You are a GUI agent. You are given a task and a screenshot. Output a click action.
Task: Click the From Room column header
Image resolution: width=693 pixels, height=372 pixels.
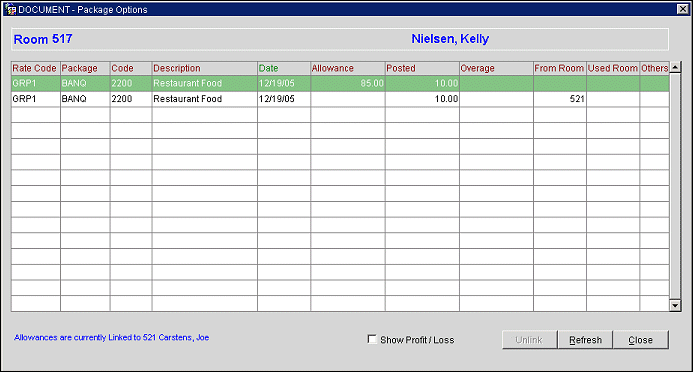pyautogui.click(x=560, y=68)
